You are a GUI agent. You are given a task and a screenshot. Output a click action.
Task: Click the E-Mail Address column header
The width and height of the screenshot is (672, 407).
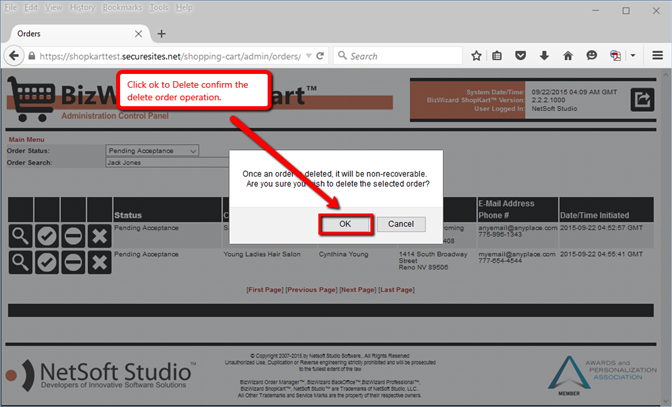[506, 204]
